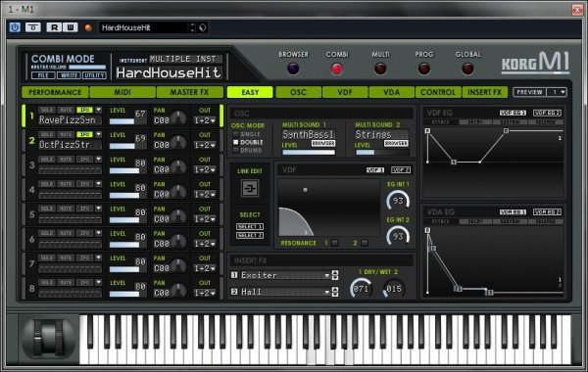588x372 pixels.
Task: Open output dropdown 1+2 for timbre 2
Action: pyautogui.click(x=205, y=145)
